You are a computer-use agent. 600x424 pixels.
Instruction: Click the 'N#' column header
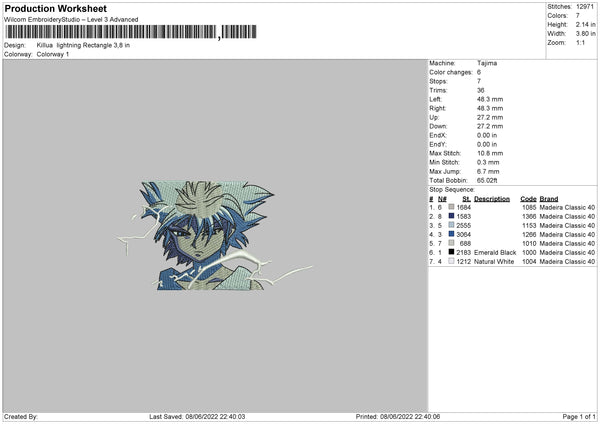pyautogui.click(x=442, y=199)
